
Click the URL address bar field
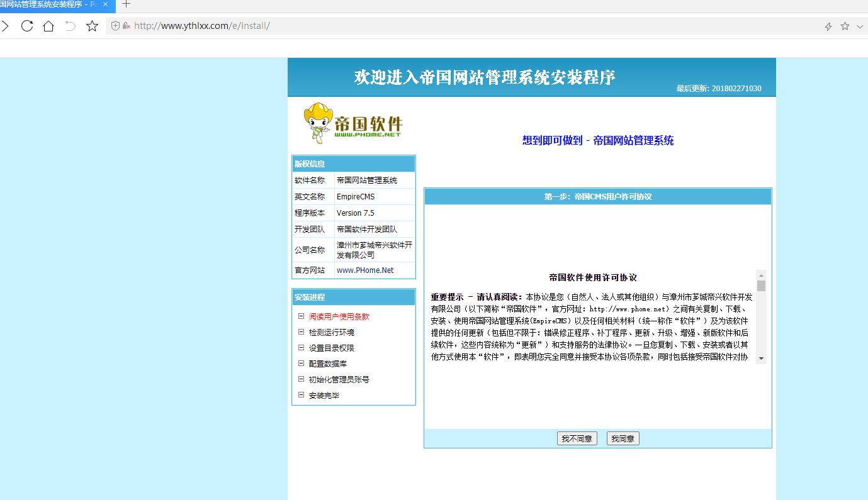pos(441,26)
